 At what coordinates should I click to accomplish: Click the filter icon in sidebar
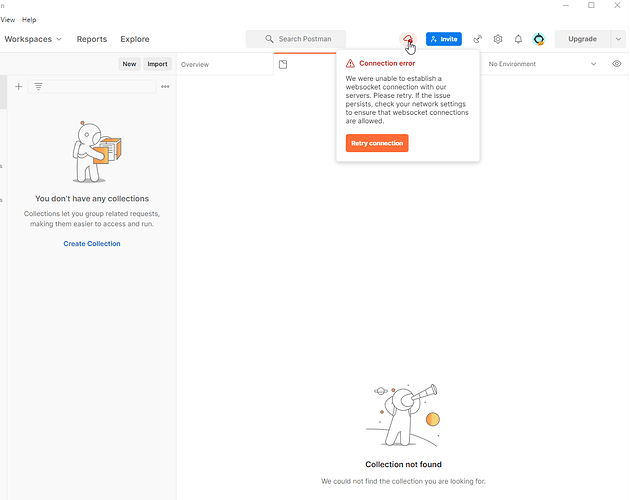pyautogui.click(x=38, y=86)
